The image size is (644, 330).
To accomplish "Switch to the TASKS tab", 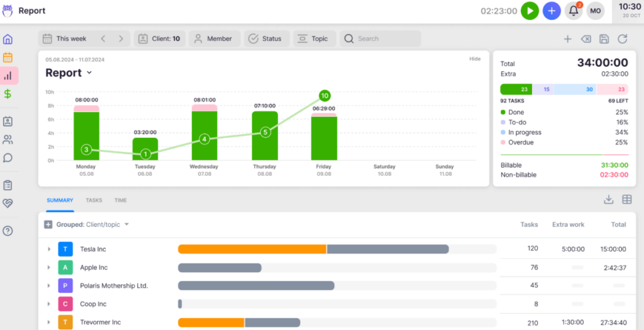I will (94, 200).
